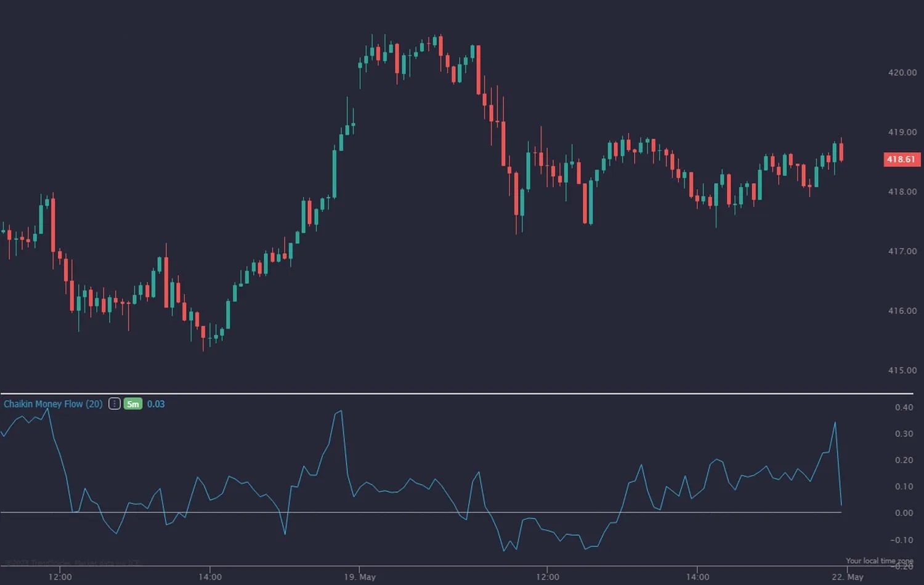This screenshot has height=585, width=924.
Task: Click the 419.00 price axis label
Action: (902, 132)
